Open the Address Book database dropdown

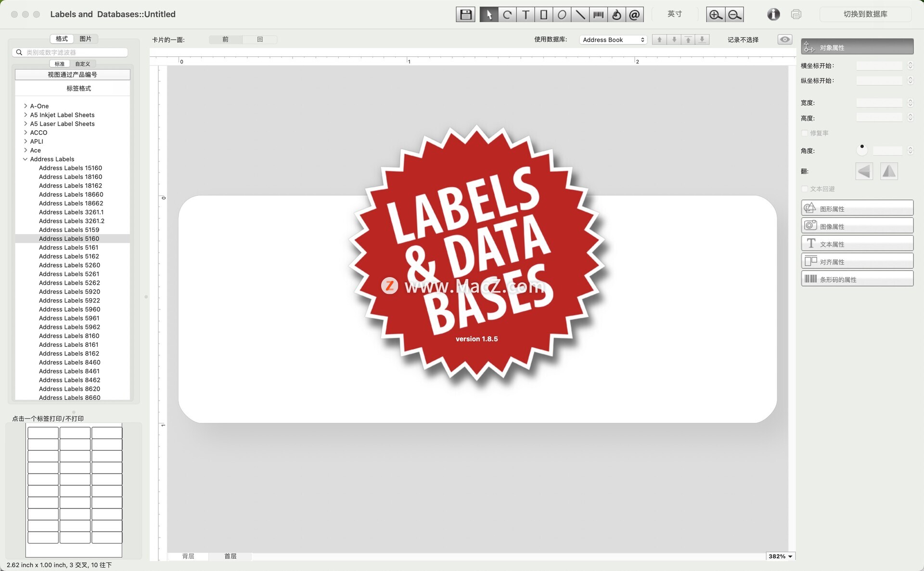(613, 39)
